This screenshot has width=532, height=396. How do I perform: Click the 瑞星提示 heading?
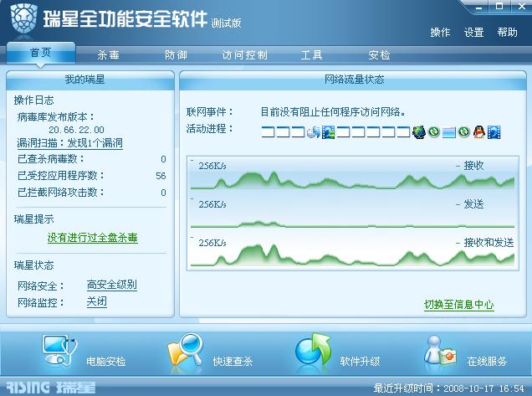click(x=33, y=219)
